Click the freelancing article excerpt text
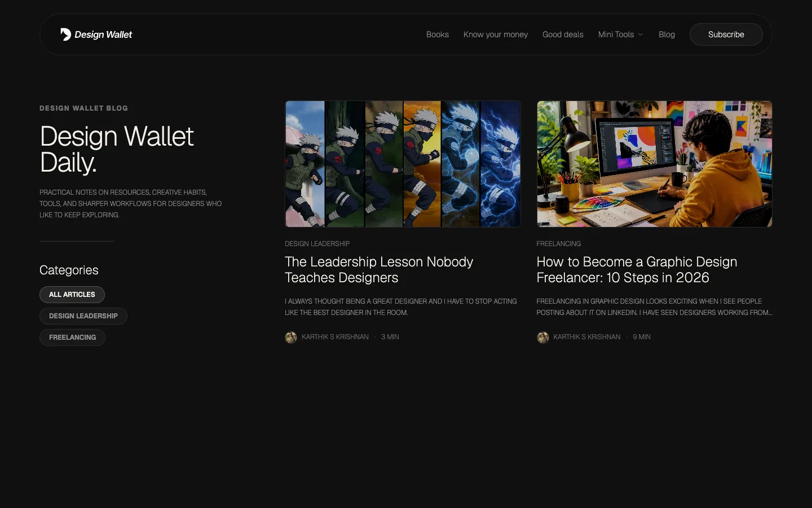Screen dimensions: 812x508 (654, 307)
